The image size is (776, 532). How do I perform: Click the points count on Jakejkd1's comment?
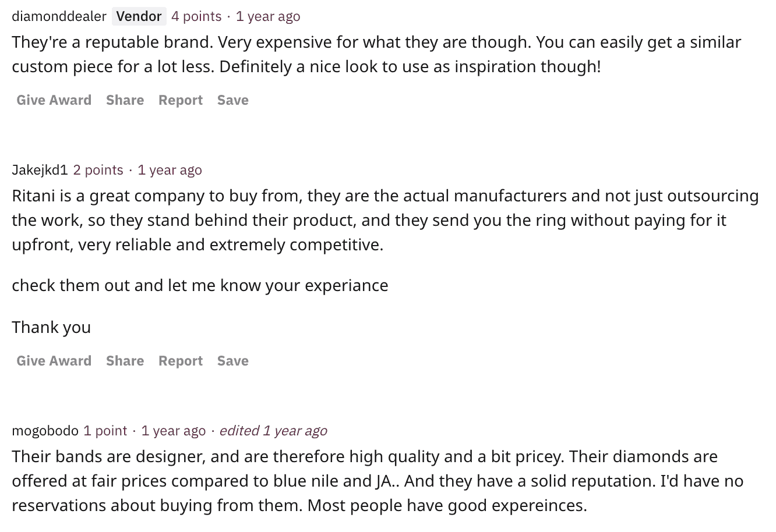98,169
